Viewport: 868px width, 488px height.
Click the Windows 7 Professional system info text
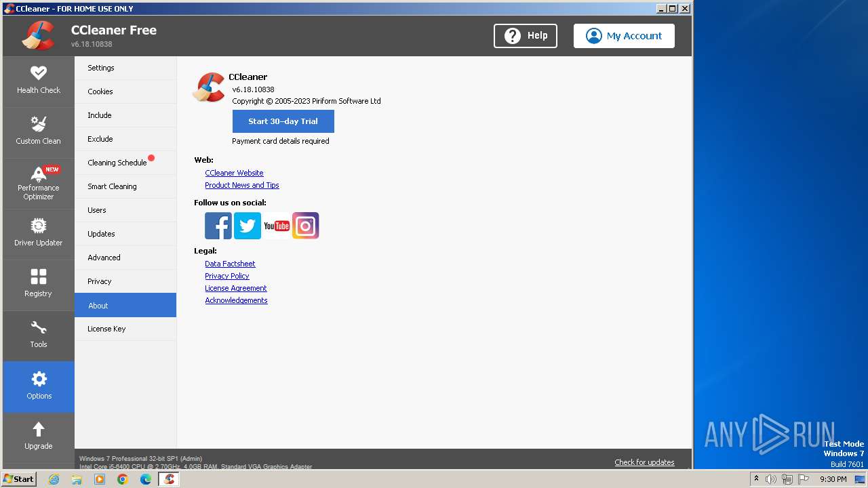(x=140, y=459)
